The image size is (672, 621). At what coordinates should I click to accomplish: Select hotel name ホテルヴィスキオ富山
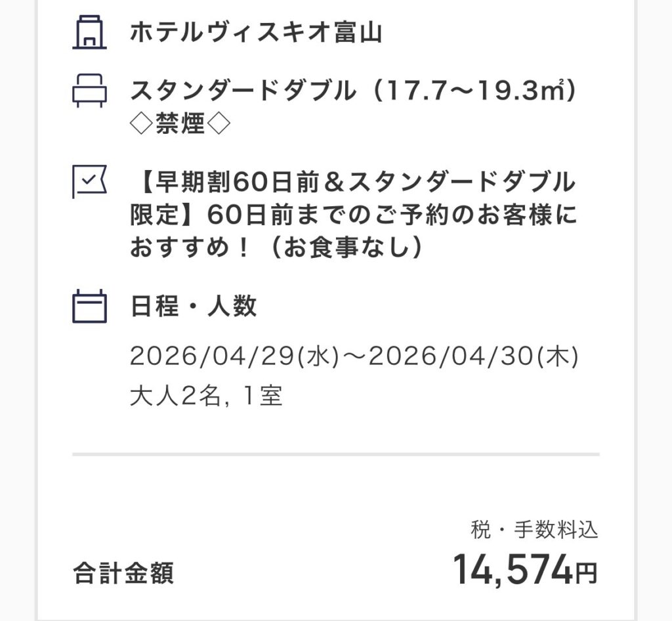click(x=255, y=32)
